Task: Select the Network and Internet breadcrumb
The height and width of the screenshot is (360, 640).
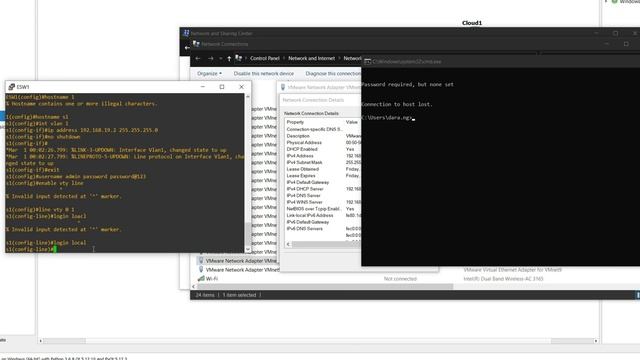Action: (x=311, y=58)
